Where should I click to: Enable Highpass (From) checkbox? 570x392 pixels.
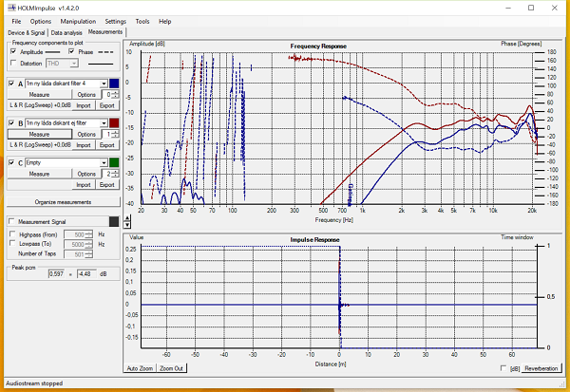coord(12,233)
